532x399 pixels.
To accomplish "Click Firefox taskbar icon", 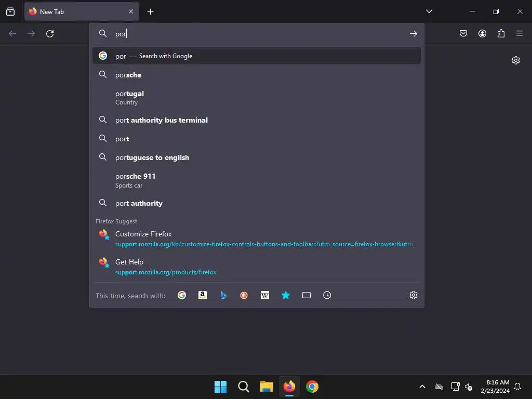I will point(289,387).
